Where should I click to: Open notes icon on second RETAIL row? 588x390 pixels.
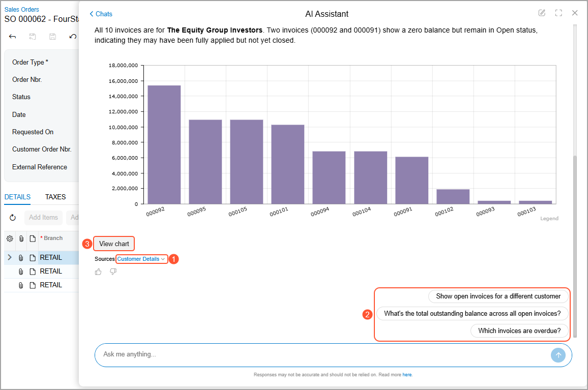pos(33,272)
